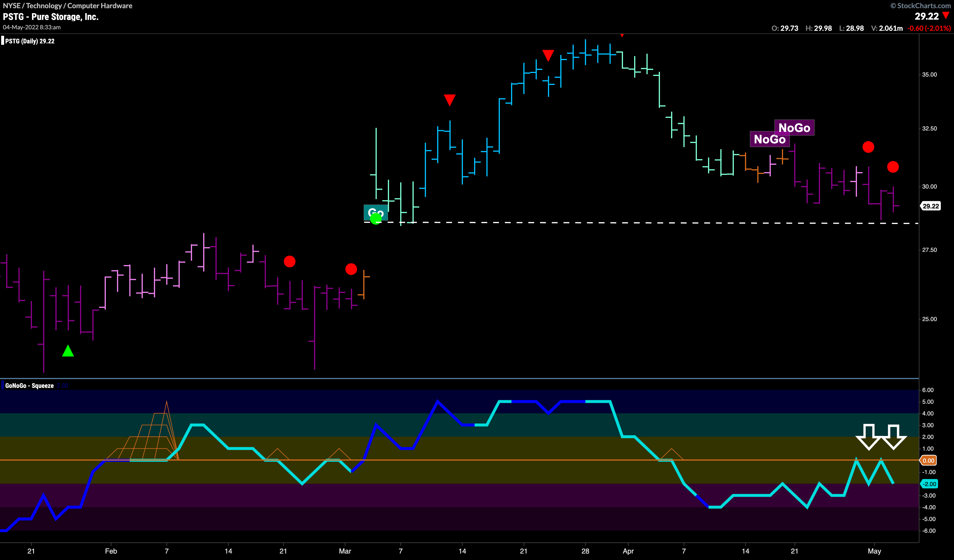Click the 30.00 price axis label

[x=929, y=186]
